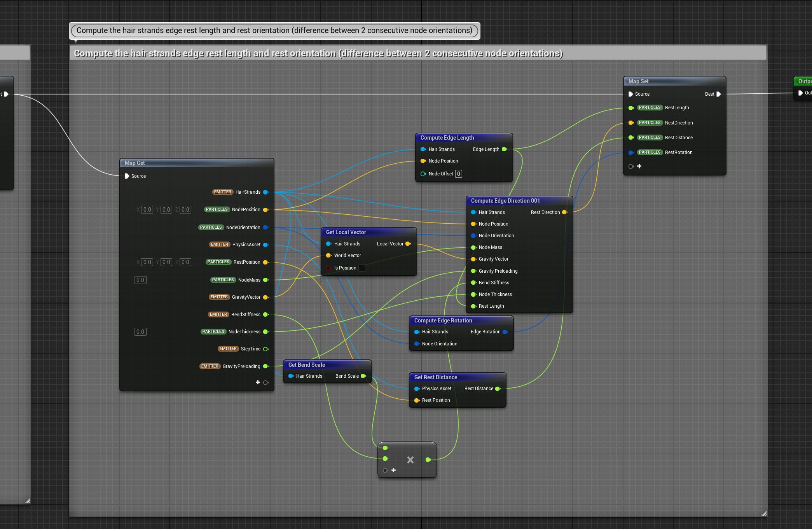
Task: Select the Get Local Vector node header
Action: [x=346, y=232]
